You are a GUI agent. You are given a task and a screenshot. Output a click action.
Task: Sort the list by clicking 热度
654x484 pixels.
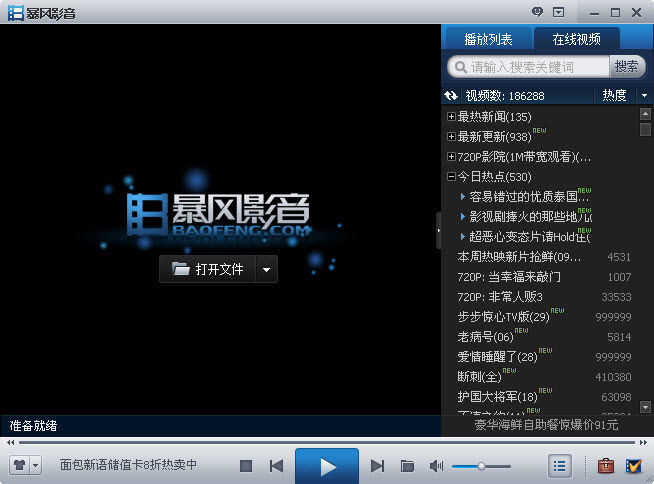pos(614,96)
